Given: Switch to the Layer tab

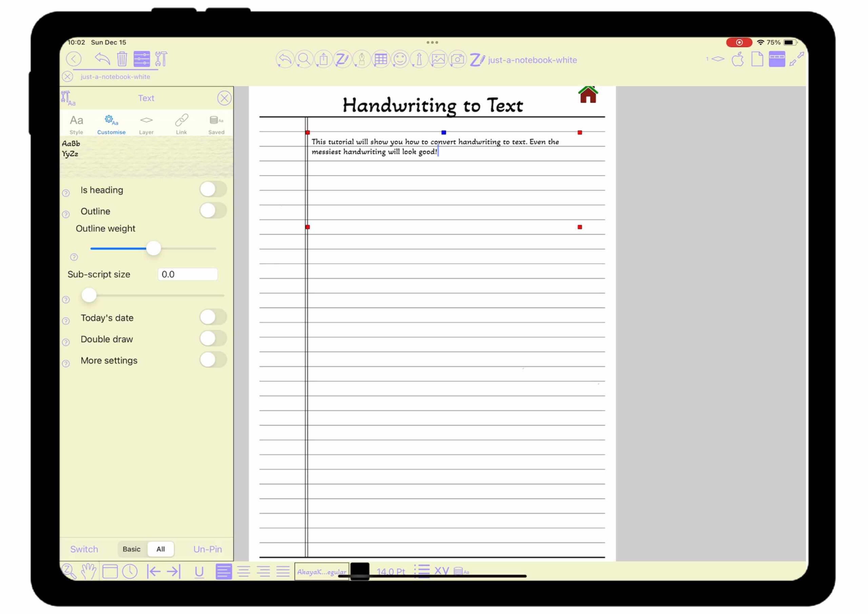Looking at the screenshot, I should point(146,124).
